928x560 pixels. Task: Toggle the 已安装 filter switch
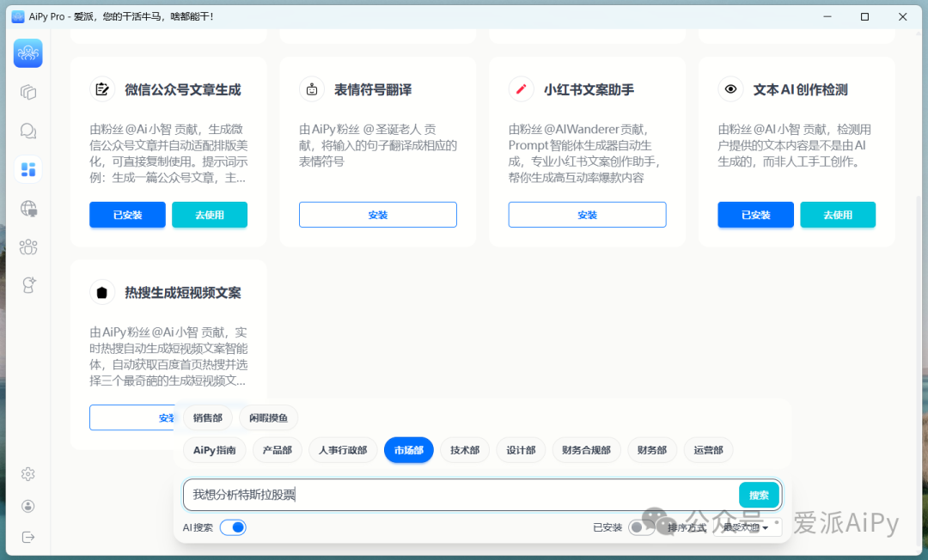point(640,527)
